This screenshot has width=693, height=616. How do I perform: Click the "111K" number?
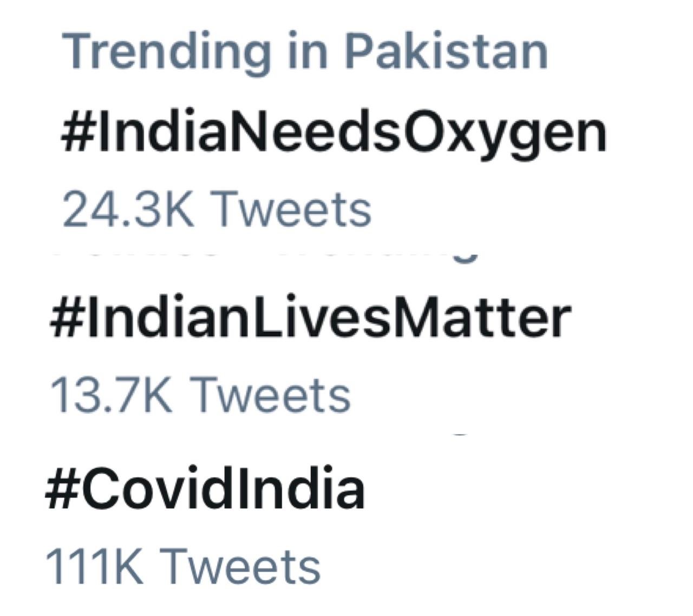[94, 566]
